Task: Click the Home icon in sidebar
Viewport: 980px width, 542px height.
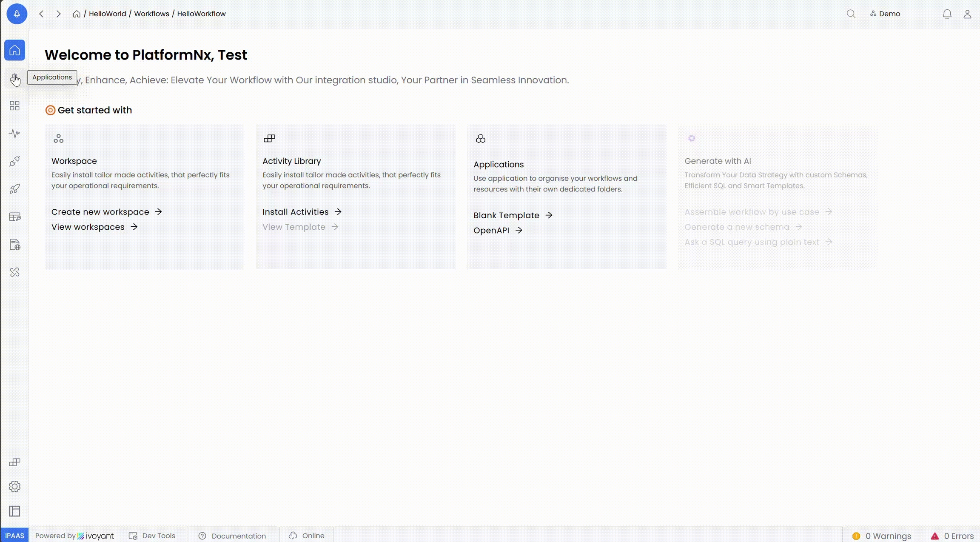Action: coord(14,51)
